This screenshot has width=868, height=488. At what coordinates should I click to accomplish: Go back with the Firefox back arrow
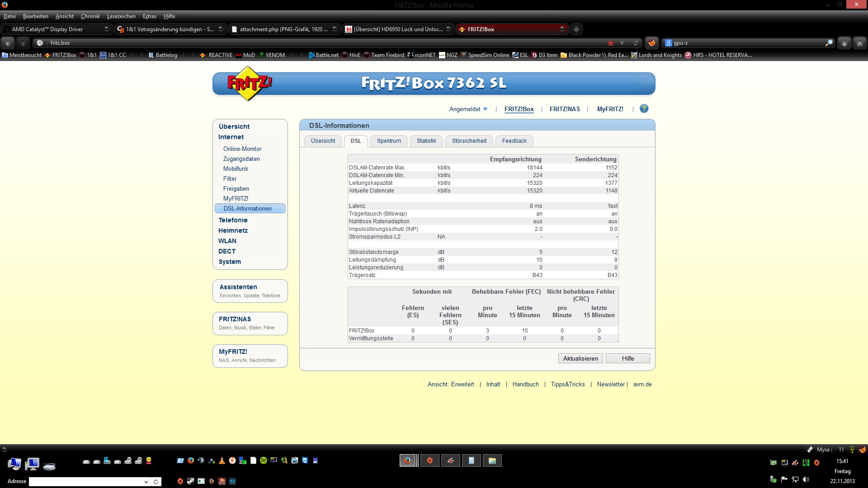[8, 43]
